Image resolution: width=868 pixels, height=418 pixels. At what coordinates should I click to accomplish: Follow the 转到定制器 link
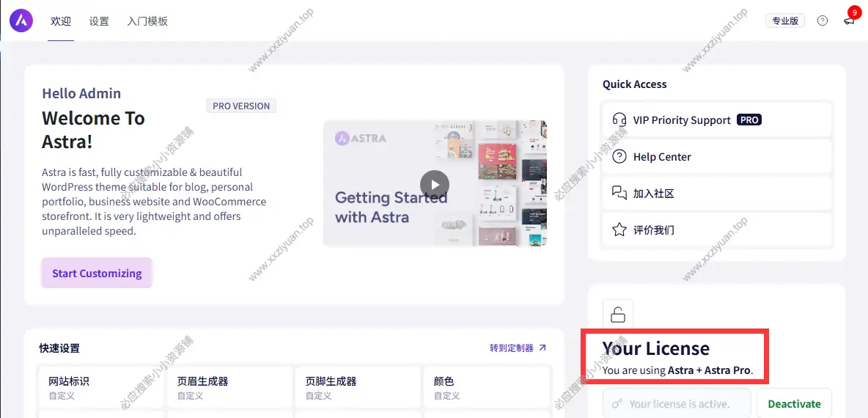(518, 348)
